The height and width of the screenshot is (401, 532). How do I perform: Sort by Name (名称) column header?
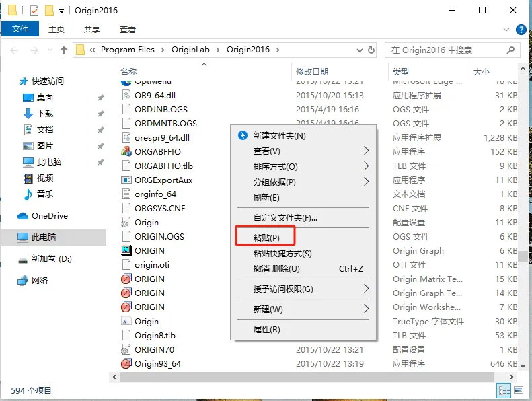click(128, 71)
